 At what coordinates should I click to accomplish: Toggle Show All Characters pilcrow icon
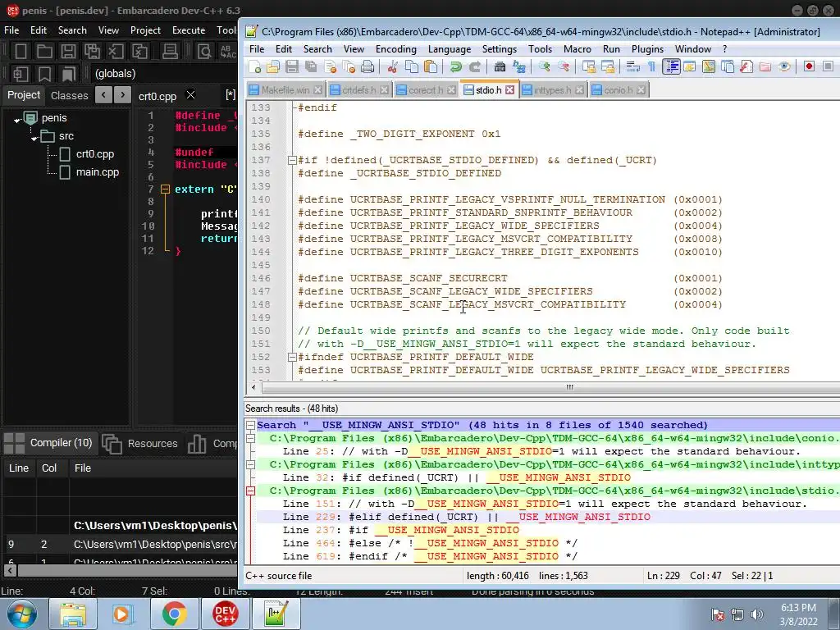651,67
